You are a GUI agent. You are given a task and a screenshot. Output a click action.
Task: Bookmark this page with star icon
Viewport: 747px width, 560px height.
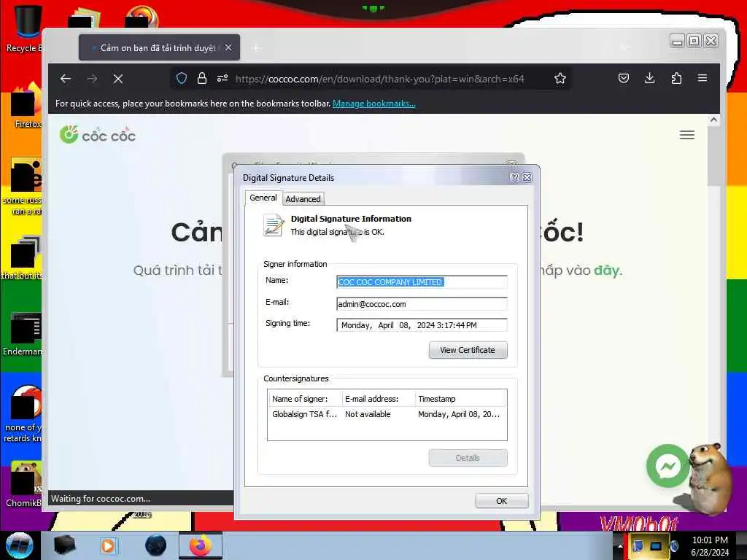pos(560,79)
